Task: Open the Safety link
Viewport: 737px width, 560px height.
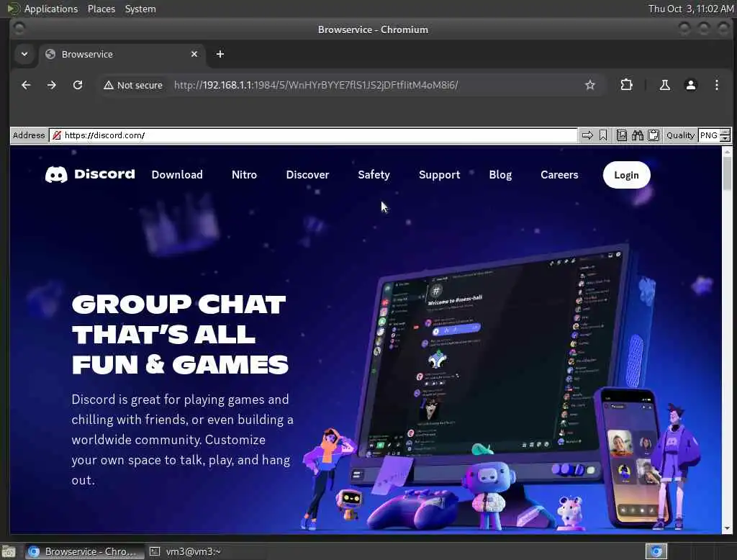Action: point(374,174)
